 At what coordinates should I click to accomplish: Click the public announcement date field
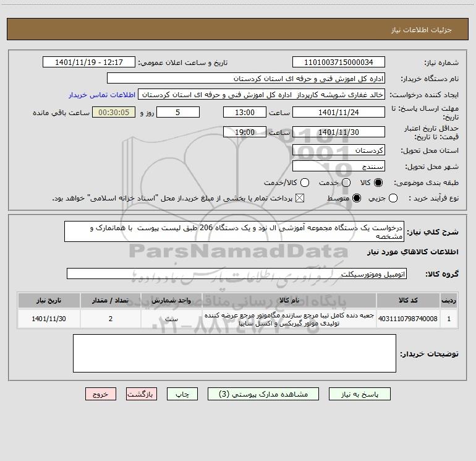coord(89,62)
